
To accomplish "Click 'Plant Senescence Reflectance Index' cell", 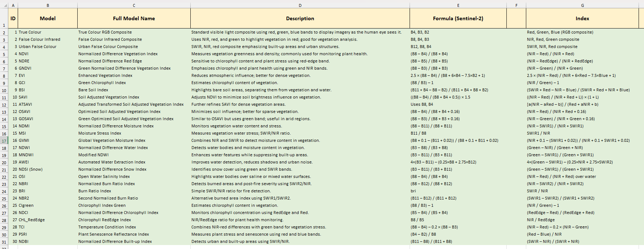I will (134, 234).
